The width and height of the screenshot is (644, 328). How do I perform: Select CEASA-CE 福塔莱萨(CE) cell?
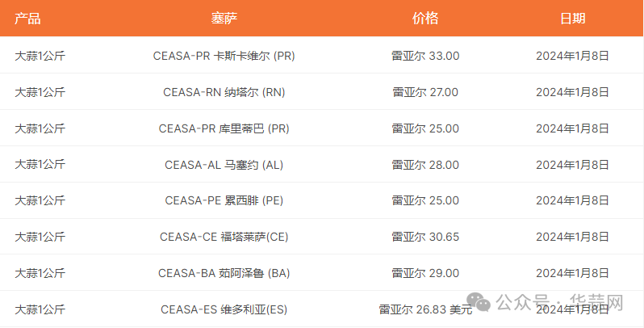[224, 237]
